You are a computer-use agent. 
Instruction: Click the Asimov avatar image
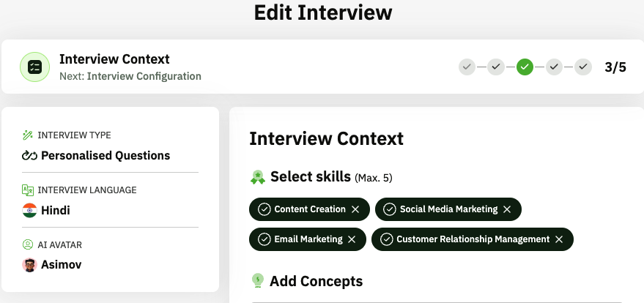coord(29,265)
